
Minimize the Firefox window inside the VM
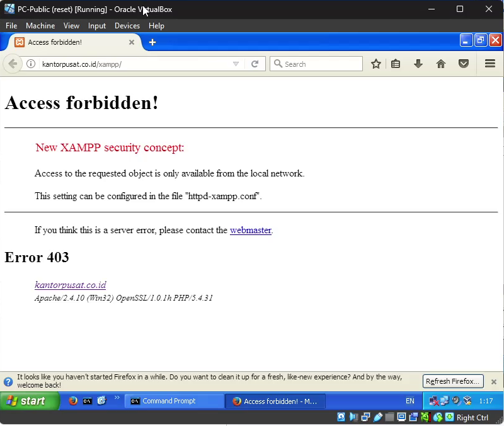click(x=466, y=40)
